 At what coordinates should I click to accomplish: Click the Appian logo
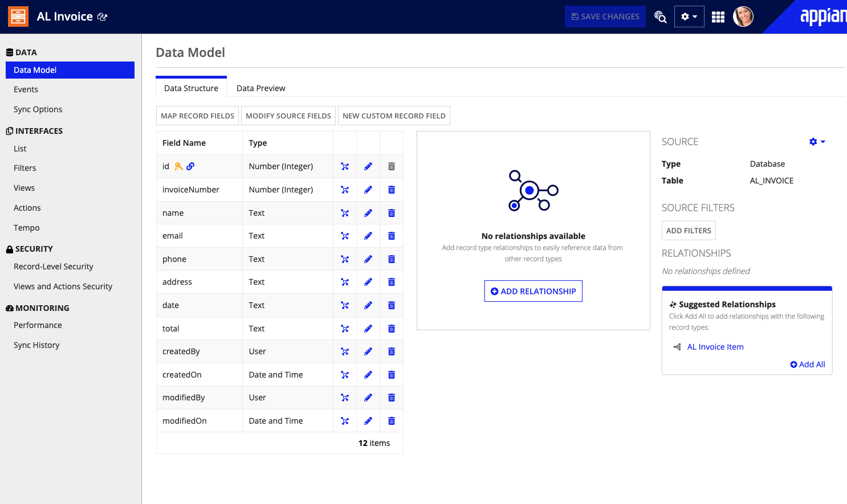click(x=823, y=17)
